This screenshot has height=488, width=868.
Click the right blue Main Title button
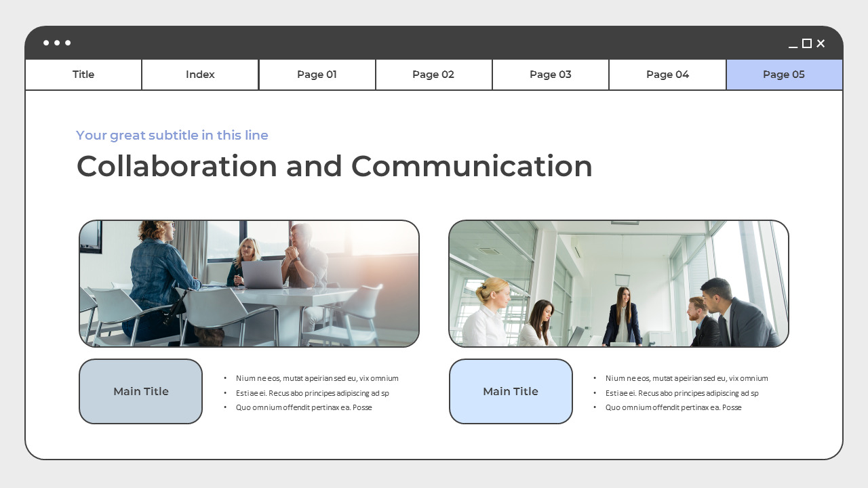tap(511, 391)
